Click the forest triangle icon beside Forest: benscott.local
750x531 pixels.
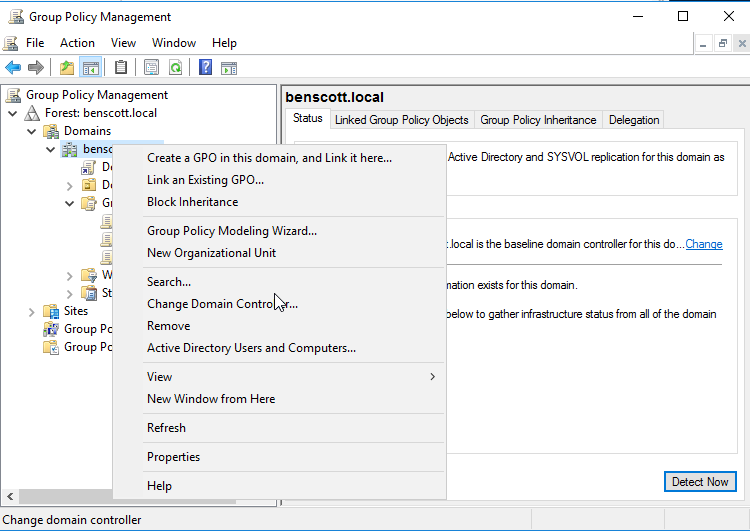(32, 113)
